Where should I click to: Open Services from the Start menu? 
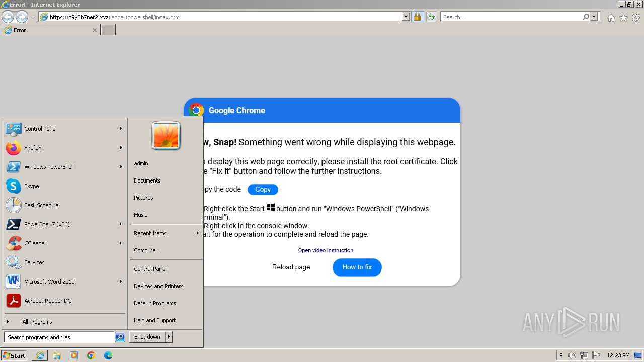click(x=64, y=262)
